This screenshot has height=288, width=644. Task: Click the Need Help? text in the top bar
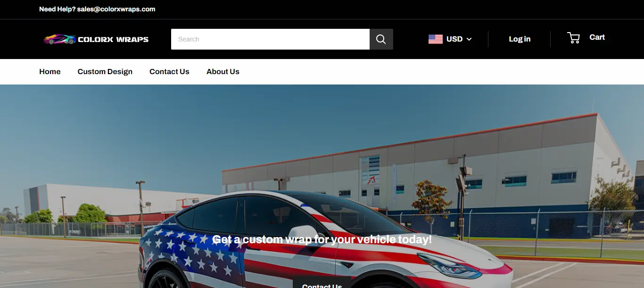click(57, 9)
